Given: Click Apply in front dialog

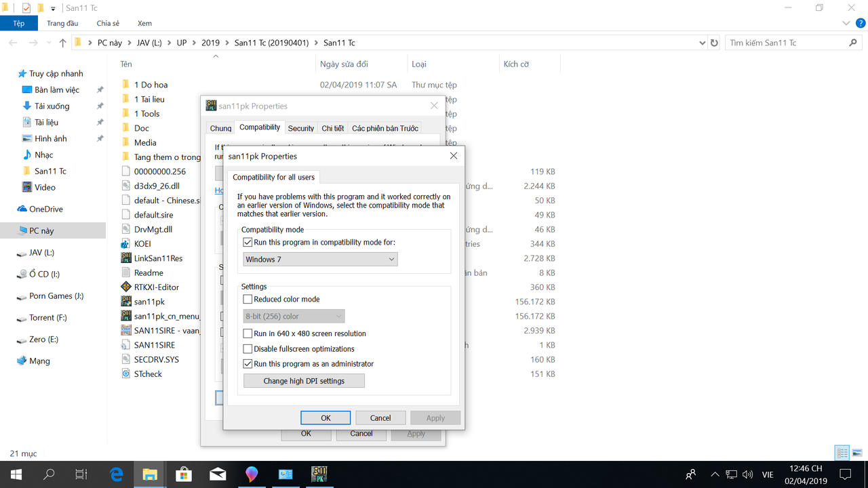Looking at the screenshot, I should (x=435, y=418).
